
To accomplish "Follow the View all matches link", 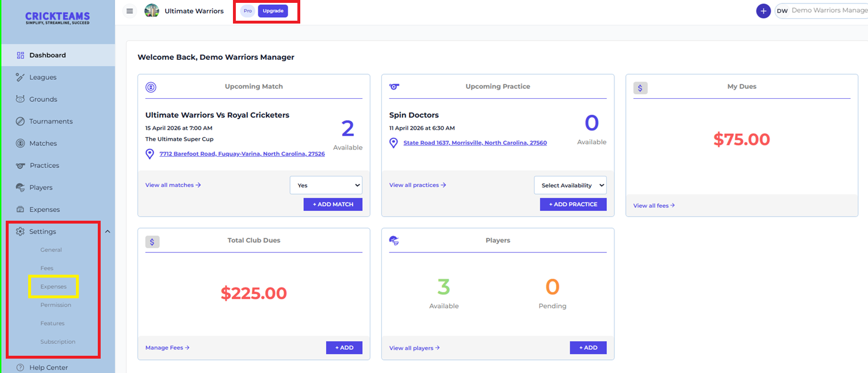I will [x=173, y=185].
